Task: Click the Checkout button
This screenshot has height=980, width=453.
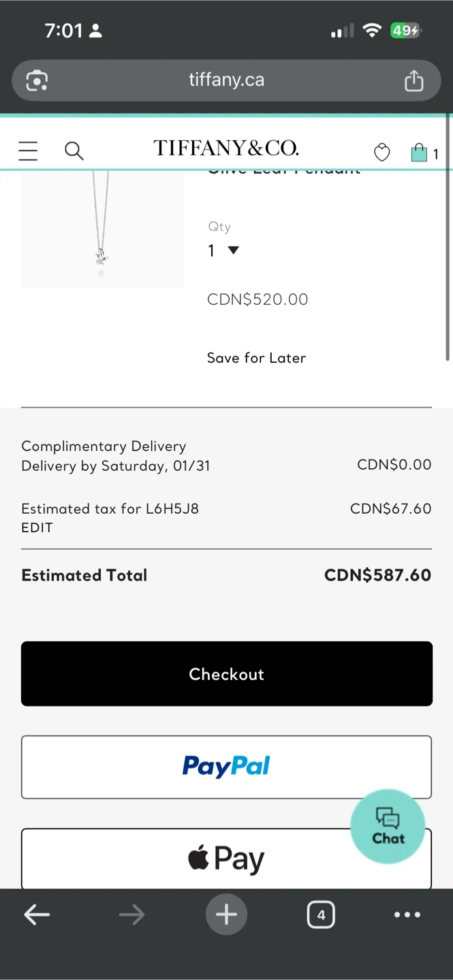Action: [x=227, y=674]
